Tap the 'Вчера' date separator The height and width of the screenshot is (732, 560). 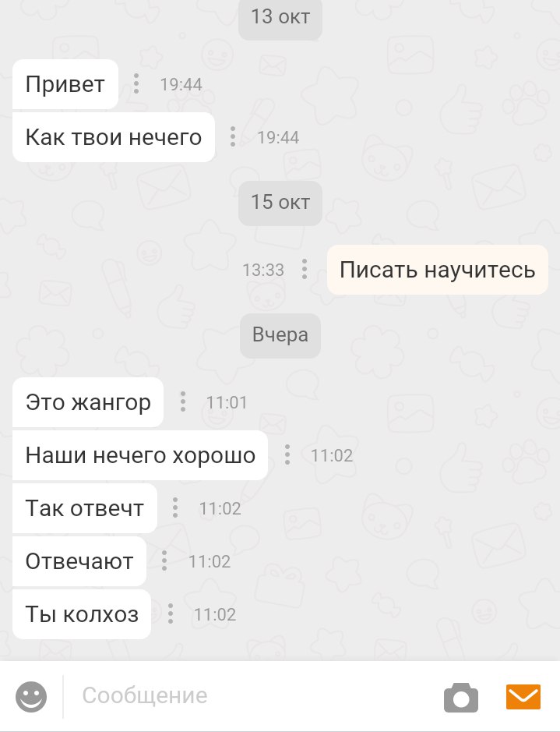click(x=280, y=335)
